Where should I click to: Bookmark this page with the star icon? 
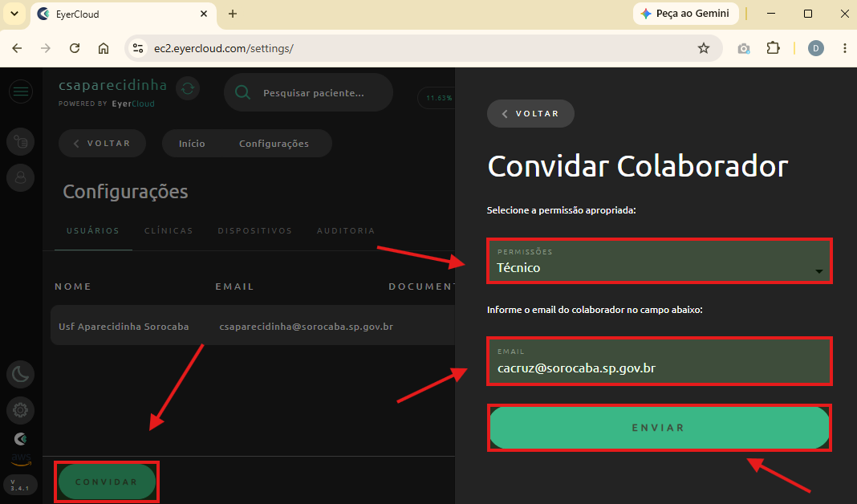pyautogui.click(x=704, y=48)
